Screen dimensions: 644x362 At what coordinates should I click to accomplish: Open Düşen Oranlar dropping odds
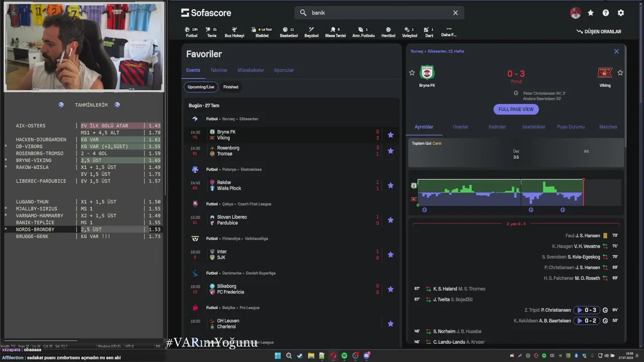599,32
